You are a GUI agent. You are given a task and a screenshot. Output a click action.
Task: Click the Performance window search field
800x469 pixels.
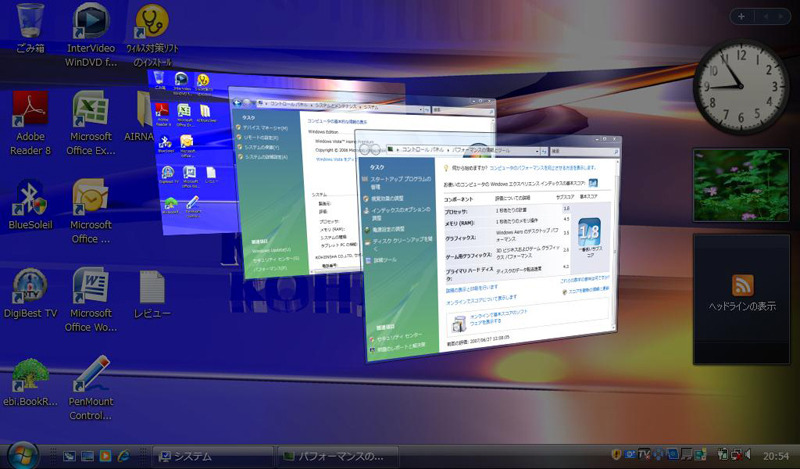(585, 152)
